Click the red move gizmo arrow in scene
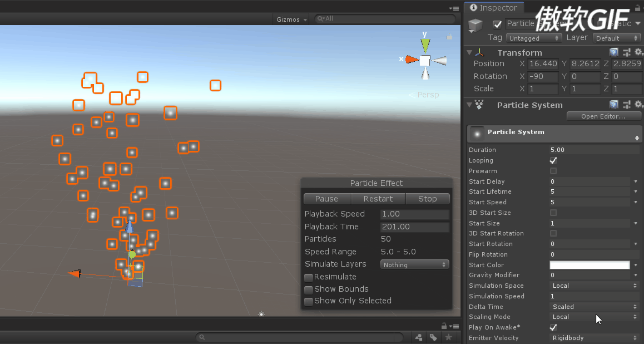This screenshot has height=344, width=644. 75,273
